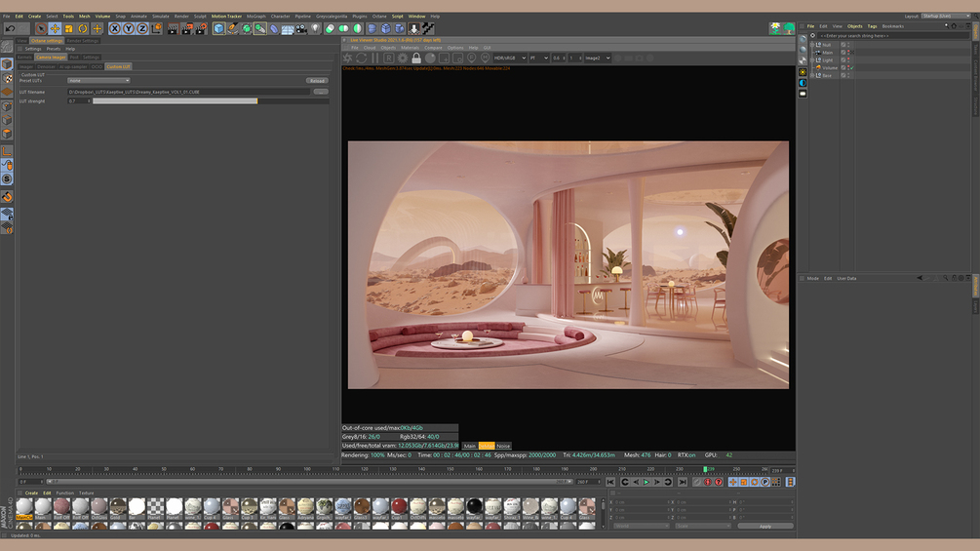This screenshot has width=980, height=551.
Task: Add a Floor scene object
Action: (288, 28)
